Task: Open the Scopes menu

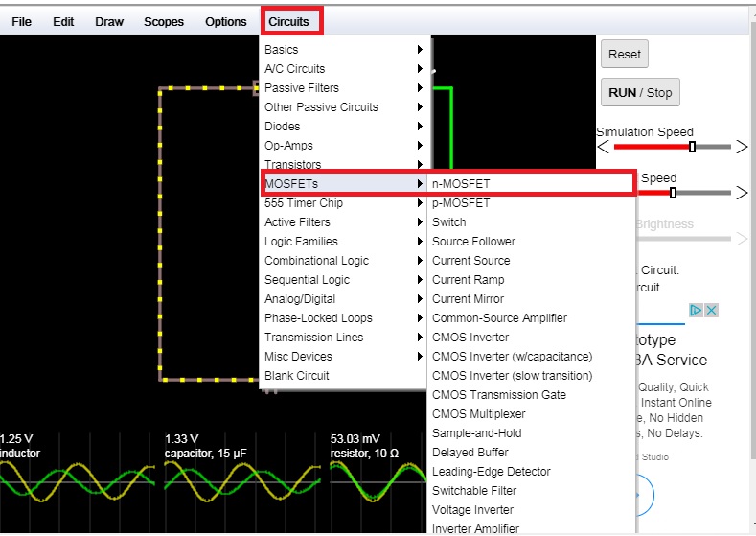Action: click(x=164, y=21)
